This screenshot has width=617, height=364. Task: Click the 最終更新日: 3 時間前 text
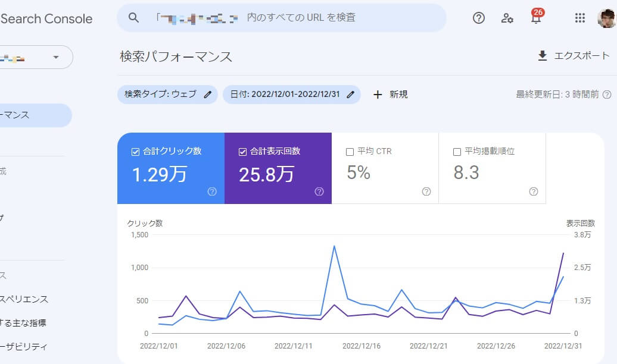[x=557, y=95]
